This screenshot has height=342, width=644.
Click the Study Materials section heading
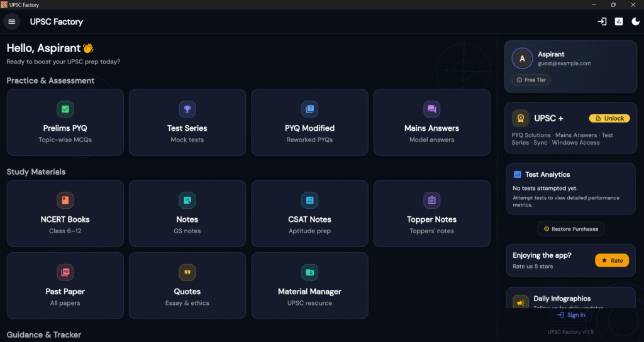(36, 172)
